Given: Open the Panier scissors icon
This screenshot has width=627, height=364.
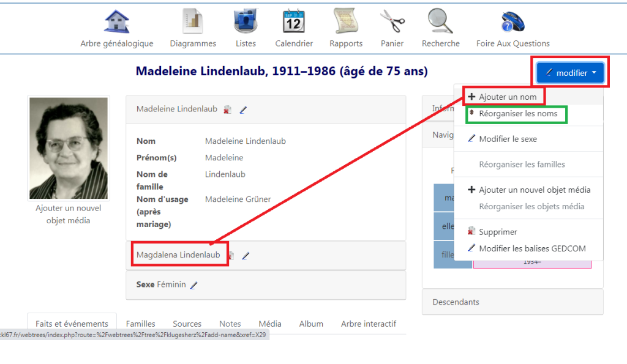Looking at the screenshot, I should coord(392,21).
